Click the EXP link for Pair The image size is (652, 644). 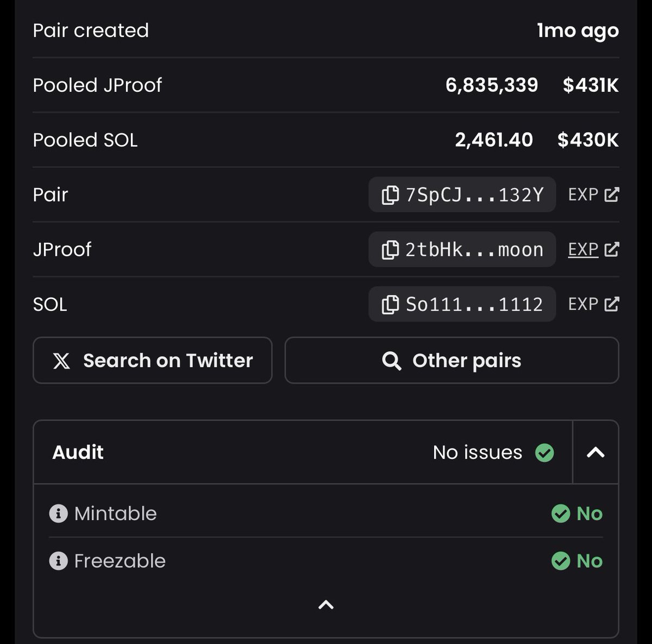583,194
